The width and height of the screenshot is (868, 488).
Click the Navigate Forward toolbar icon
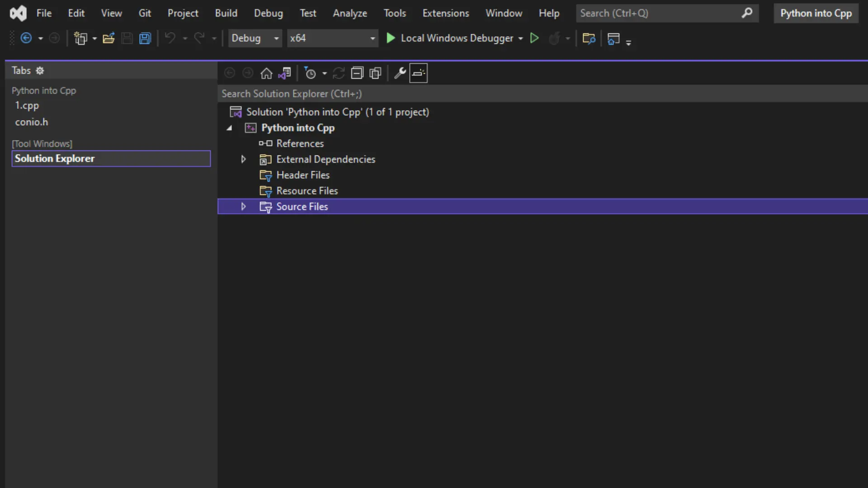click(x=54, y=38)
